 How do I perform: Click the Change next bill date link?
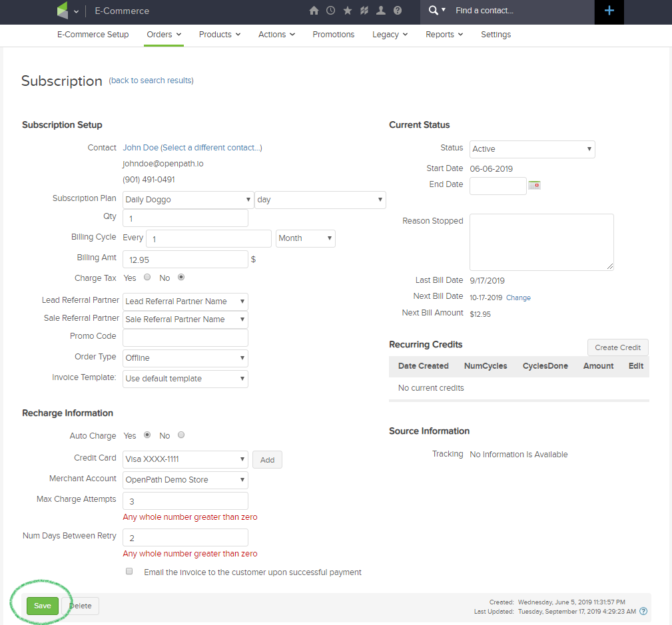518,298
